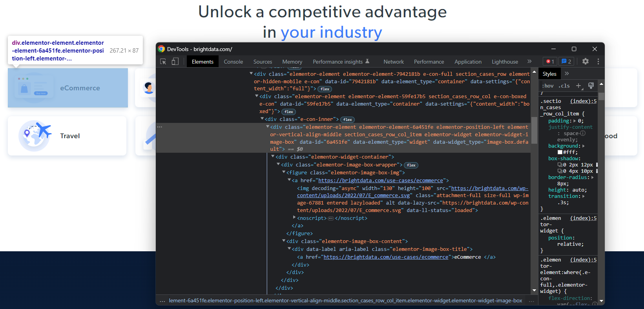Collapse the elementor-widget-container div node
Screen dimensions: 644x309
click(x=273, y=157)
